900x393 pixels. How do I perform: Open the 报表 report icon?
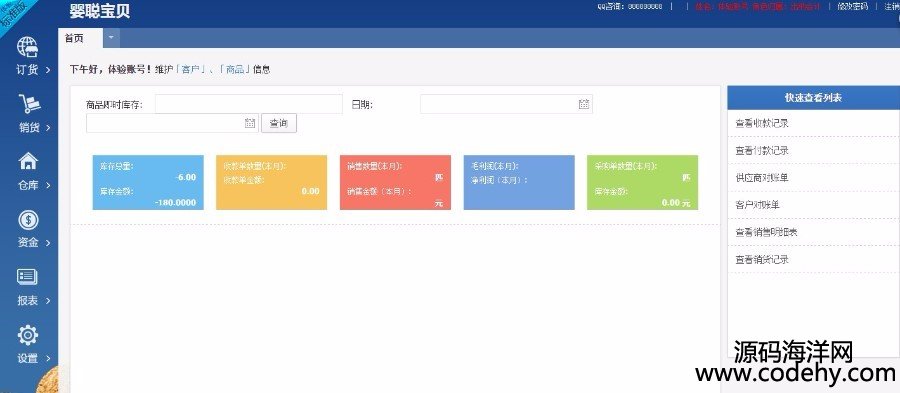tap(28, 277)
